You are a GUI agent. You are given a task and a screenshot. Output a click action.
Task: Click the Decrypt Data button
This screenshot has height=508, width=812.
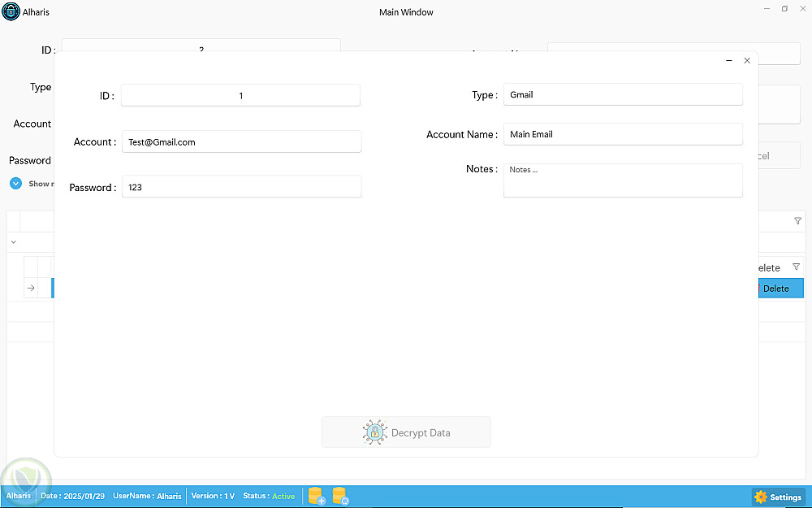click(406, 432)
